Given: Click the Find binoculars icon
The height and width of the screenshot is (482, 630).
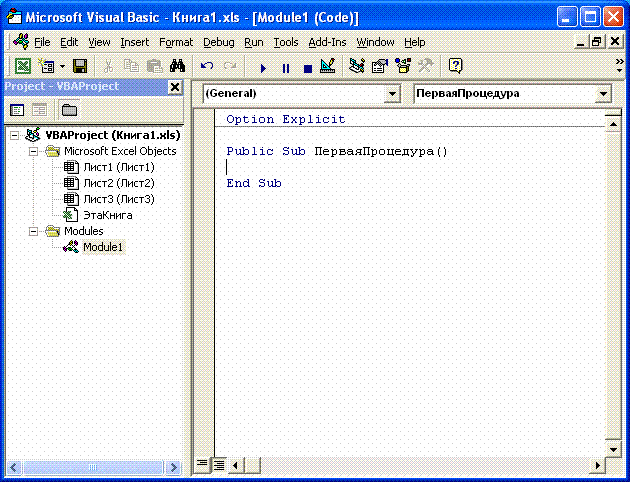Looking at the screenshot, I should click(x=178, y=67).
